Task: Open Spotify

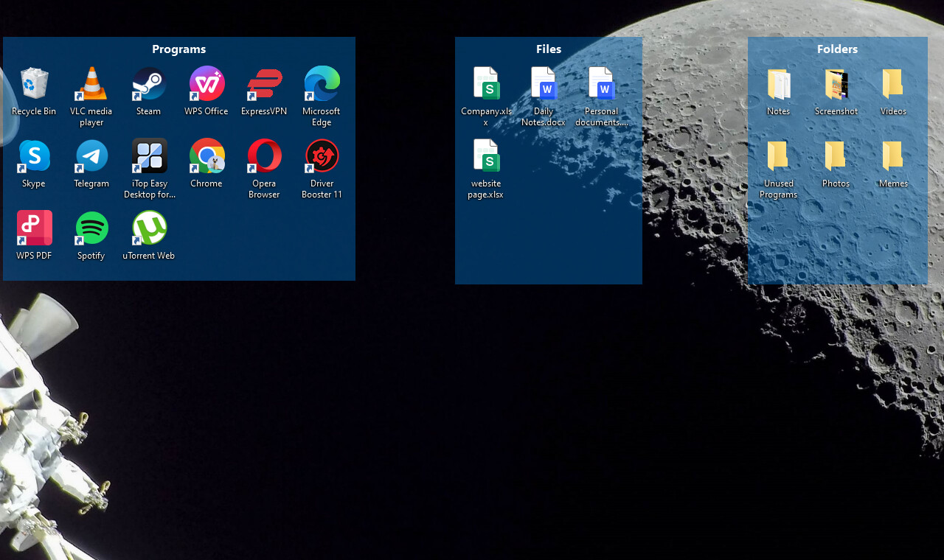Action: (91, 228)
